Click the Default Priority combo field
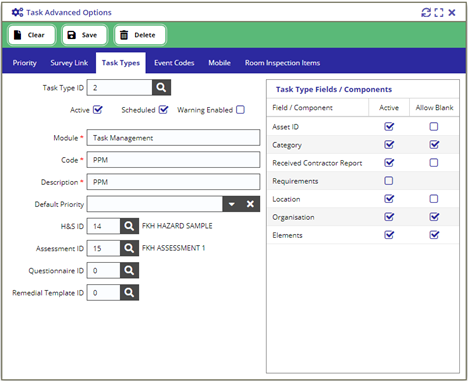 coord(155,204)
